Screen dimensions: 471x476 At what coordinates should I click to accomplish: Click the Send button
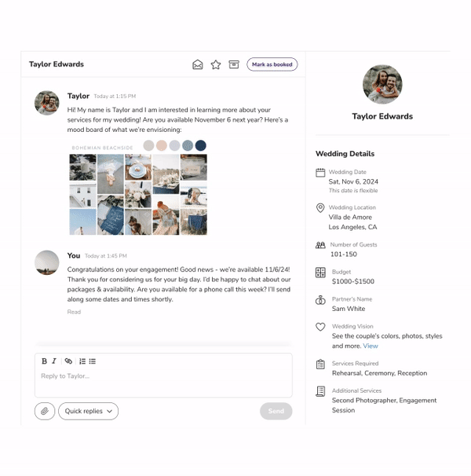pos(276,411)
